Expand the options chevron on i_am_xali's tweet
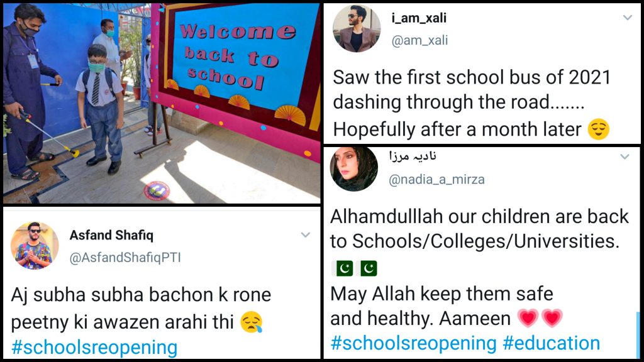Screen dimensions: 644x362 pyautogui.click(x=627, y=18)
